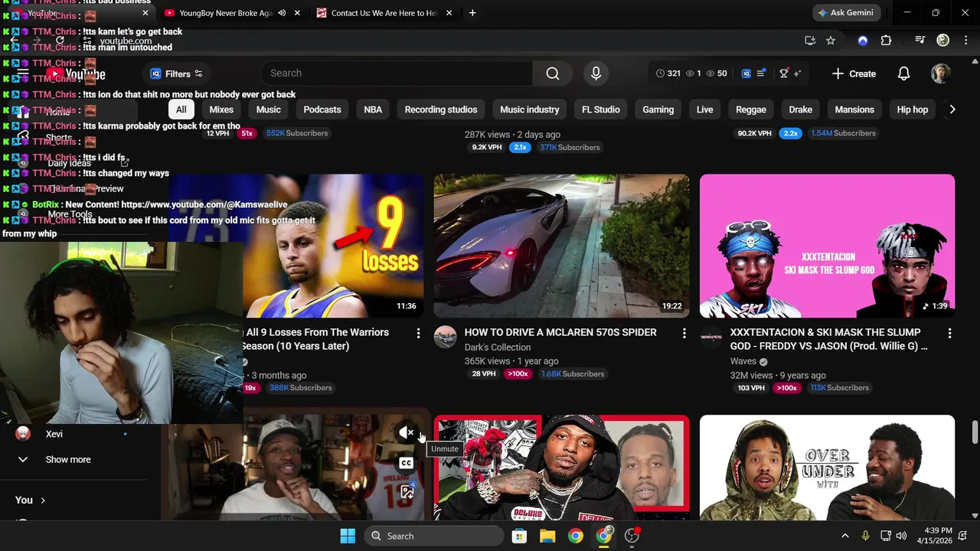Unmute the previewing video
Viewport: 980px width, 551px height.
[x=407, y=433]
